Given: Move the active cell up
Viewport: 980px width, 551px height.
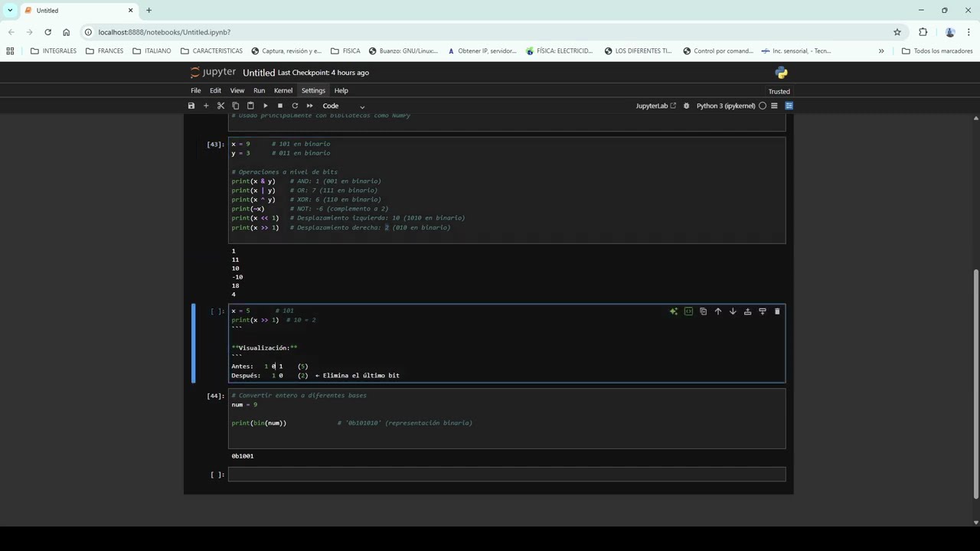Looking at the screenshot, I should pyautogui.click(x=718, y=311).
